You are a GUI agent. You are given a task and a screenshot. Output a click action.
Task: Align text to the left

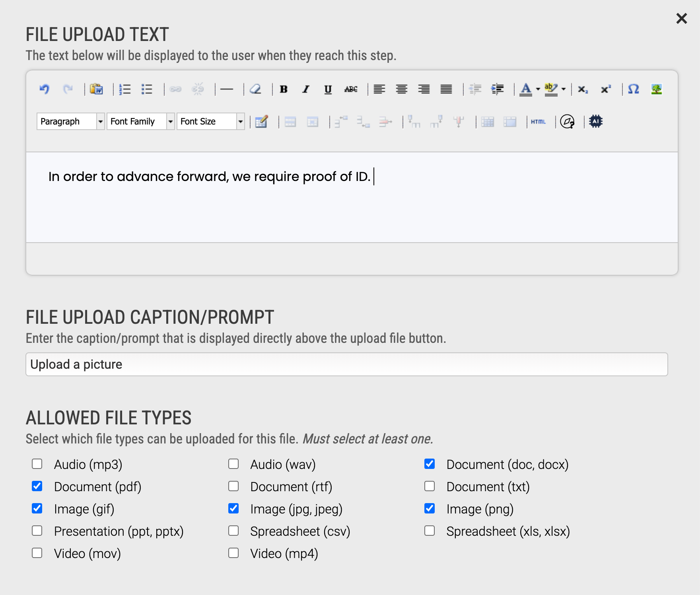[379, 89]
